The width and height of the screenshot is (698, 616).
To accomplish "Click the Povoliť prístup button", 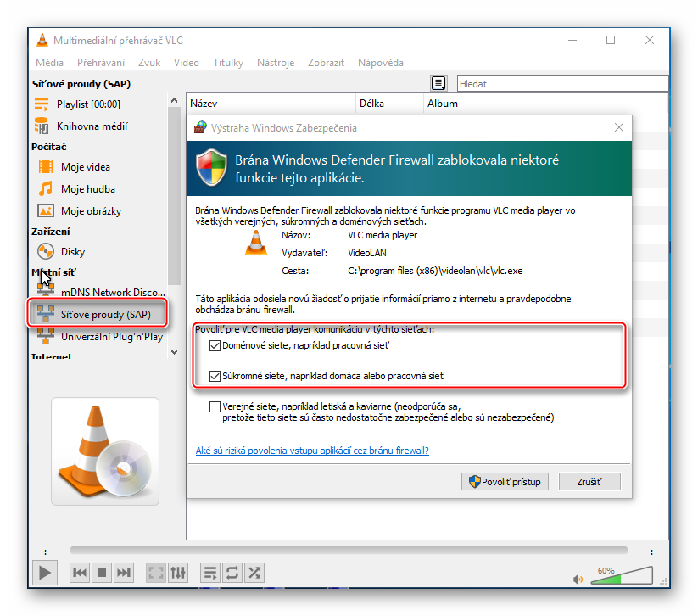I will [x=505, y=482].
